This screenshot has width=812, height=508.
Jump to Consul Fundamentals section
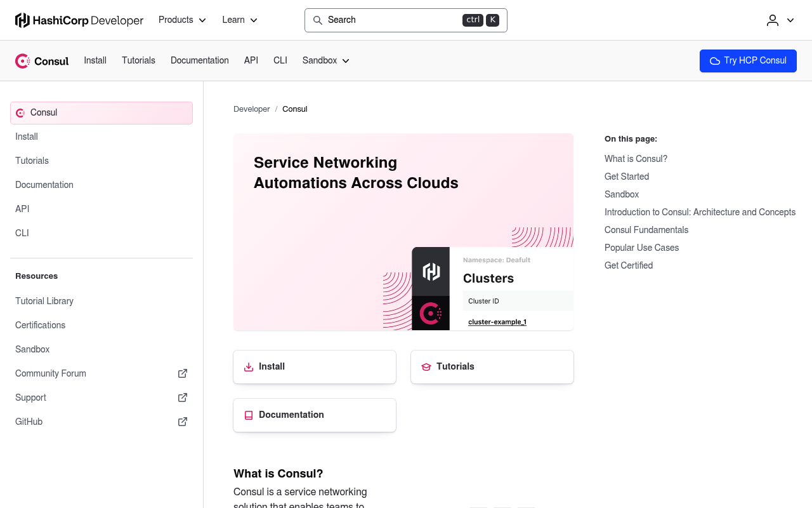(x=646, y=230)
